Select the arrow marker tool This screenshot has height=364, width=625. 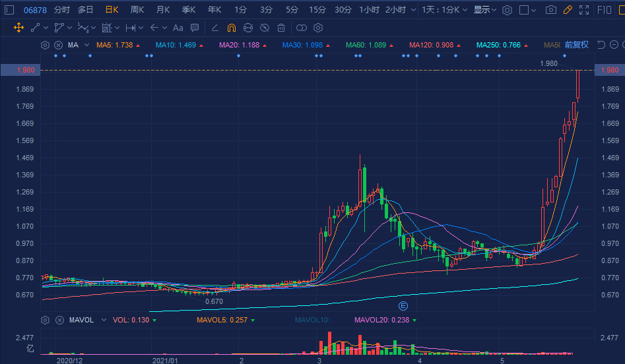(x=154, y=28)
